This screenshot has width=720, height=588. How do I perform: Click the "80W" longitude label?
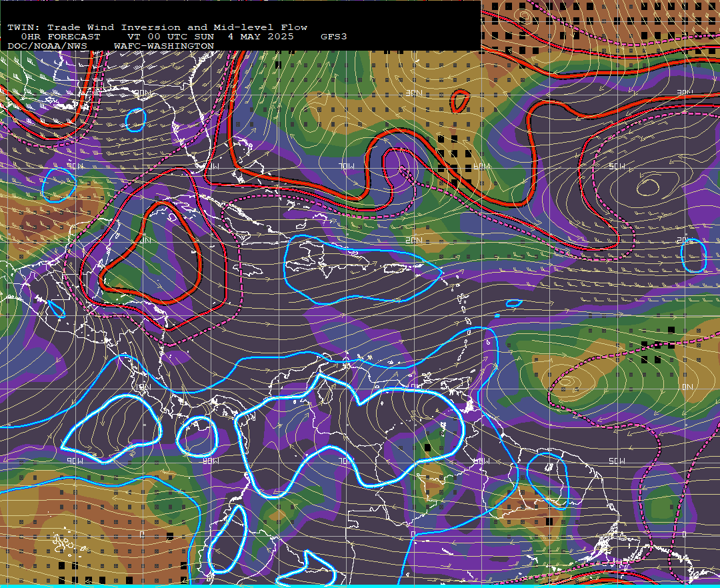pos(211,461)
